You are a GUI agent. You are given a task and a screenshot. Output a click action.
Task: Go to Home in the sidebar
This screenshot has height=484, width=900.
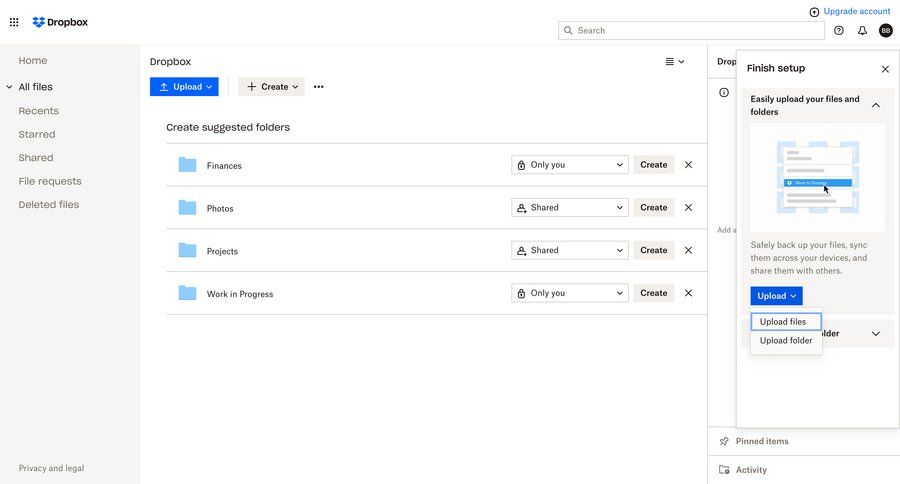coord(33,60)
